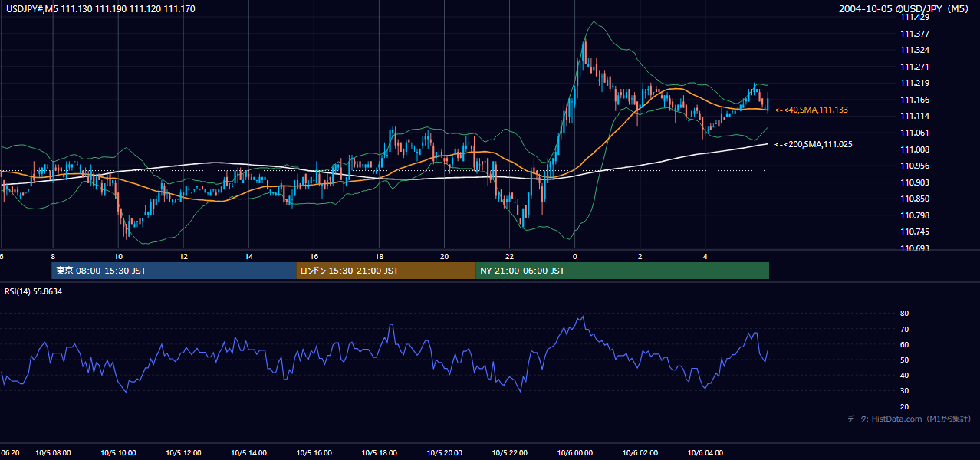Image resolution: width=980 pixels, height=460 pixels.
Task: Click hour marker 18 under price chart
Action: tap(379, 256)
